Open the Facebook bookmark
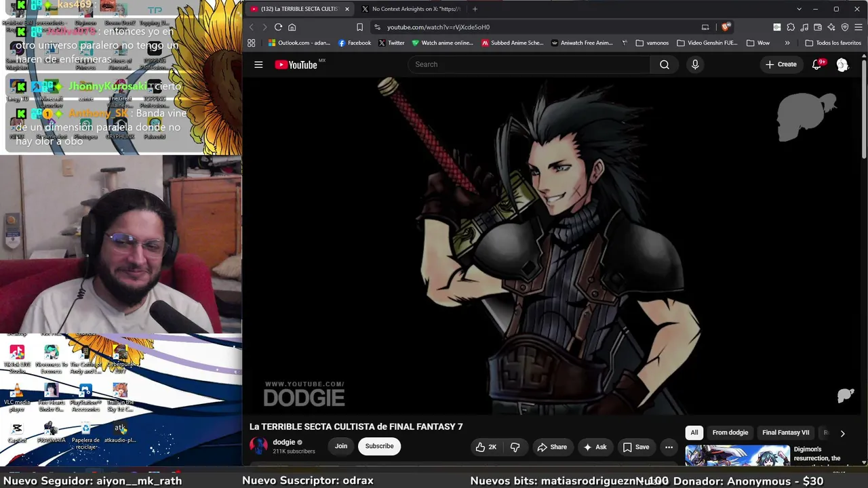The image size is (868, 488). tap(355, 43)
